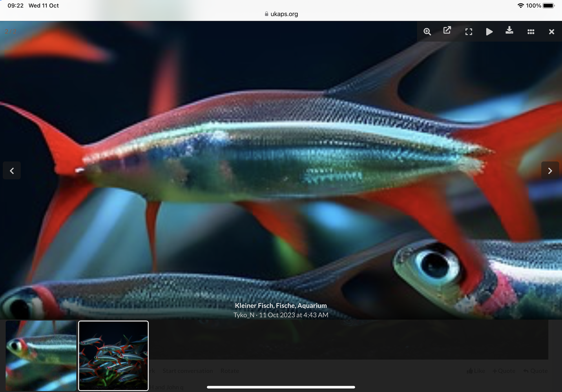Select the second fish school thumbnail
The height and width of the screenshot is (392, 562).
pos(113,356)
